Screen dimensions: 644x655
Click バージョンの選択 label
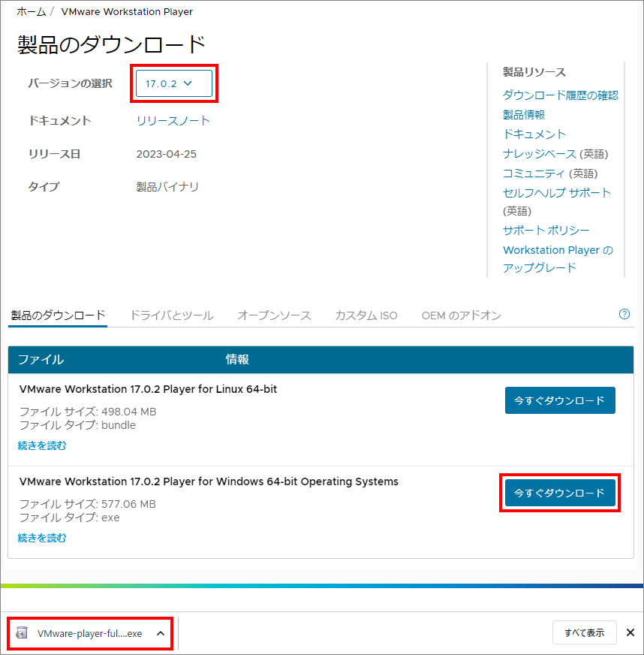pyautogui.click(x=70, y=83)
